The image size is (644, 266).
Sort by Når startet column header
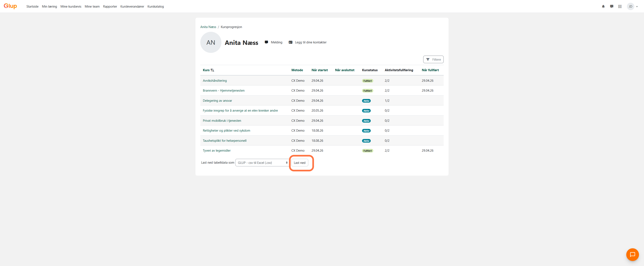tap(319, 70)
